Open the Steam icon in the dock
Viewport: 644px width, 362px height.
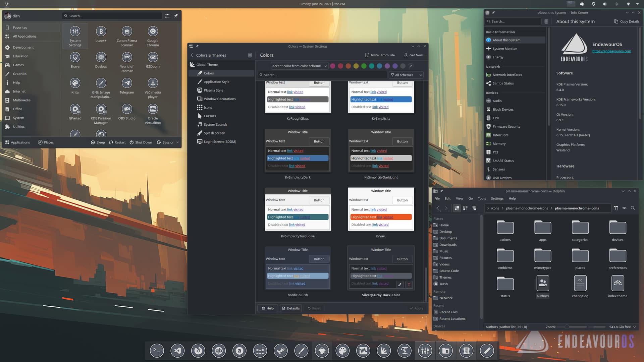click(x=280, y=351)
